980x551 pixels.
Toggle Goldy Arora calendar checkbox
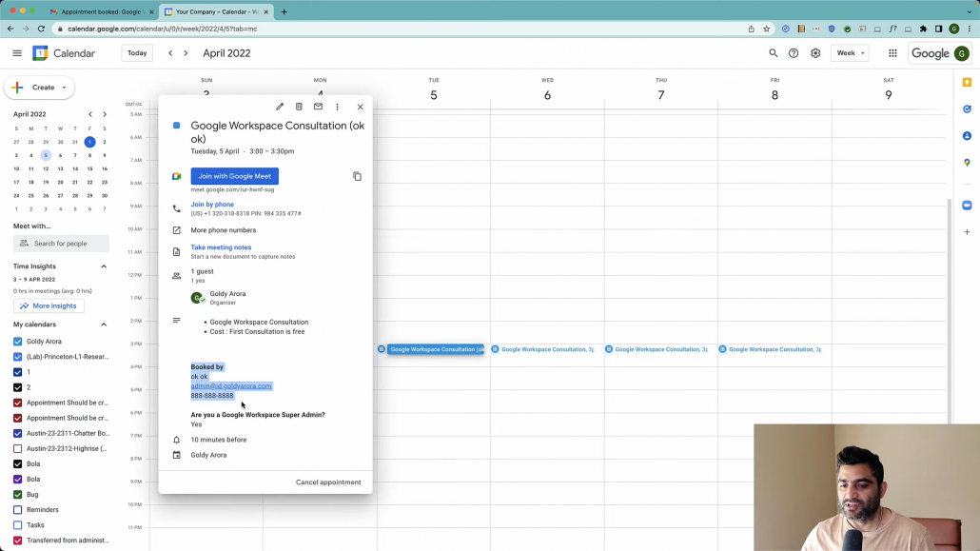(x=17, y=342)
